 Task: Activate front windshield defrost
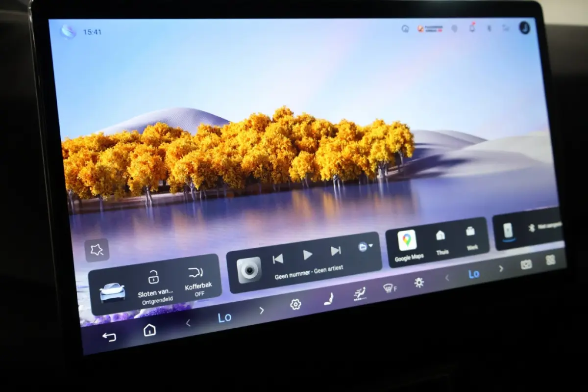[390, 288]
